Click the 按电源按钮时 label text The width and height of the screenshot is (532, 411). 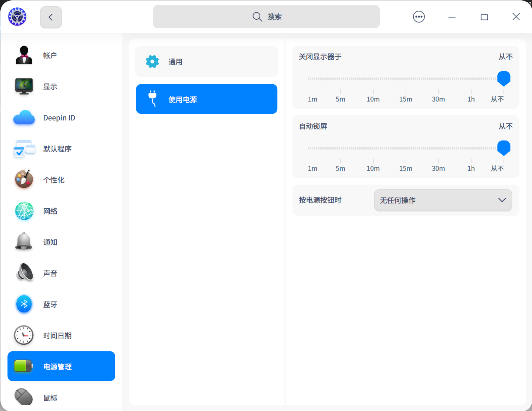(320, 200)
